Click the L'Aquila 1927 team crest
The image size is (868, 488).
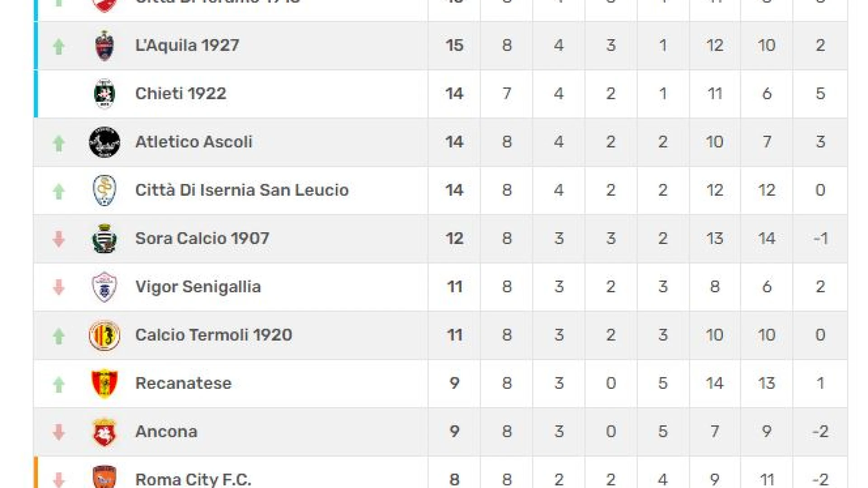point(104,46)
